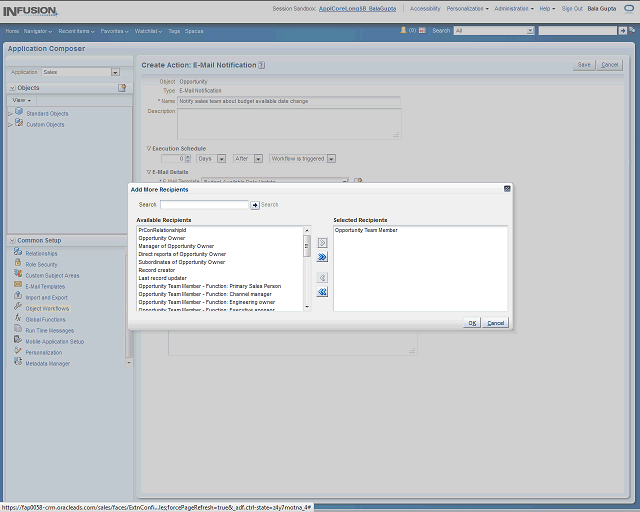Expand the Standard Objects tree node
The width and height of the screenshot is (640, 512).
(10, 113)
